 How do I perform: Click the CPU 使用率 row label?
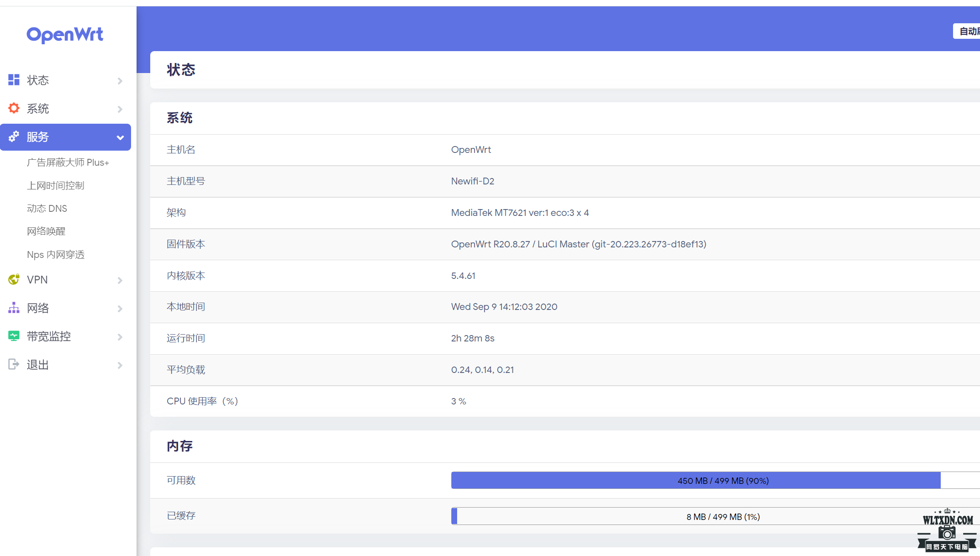203,401
